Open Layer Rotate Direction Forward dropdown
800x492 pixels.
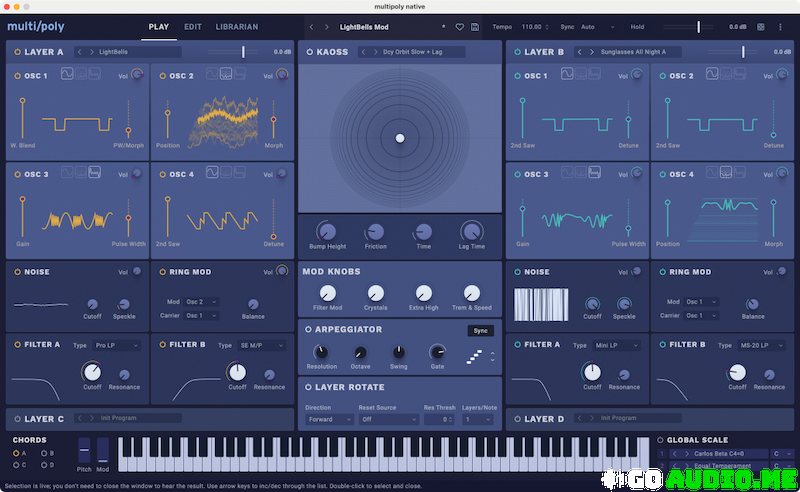329,419
